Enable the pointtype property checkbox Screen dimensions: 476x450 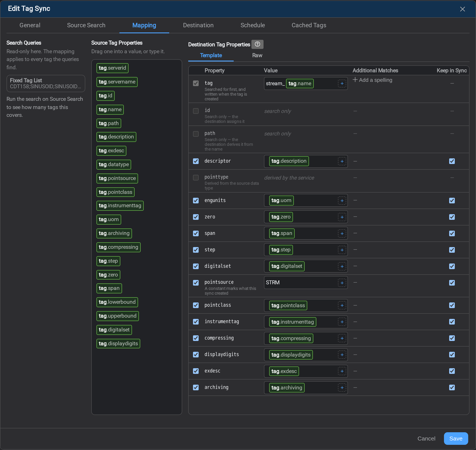(196, 177)
